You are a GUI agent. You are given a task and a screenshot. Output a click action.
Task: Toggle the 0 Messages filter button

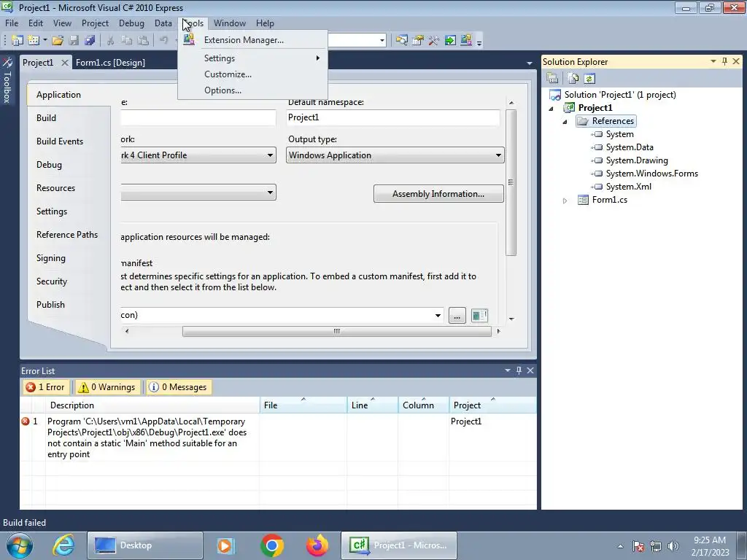(179, 387)
